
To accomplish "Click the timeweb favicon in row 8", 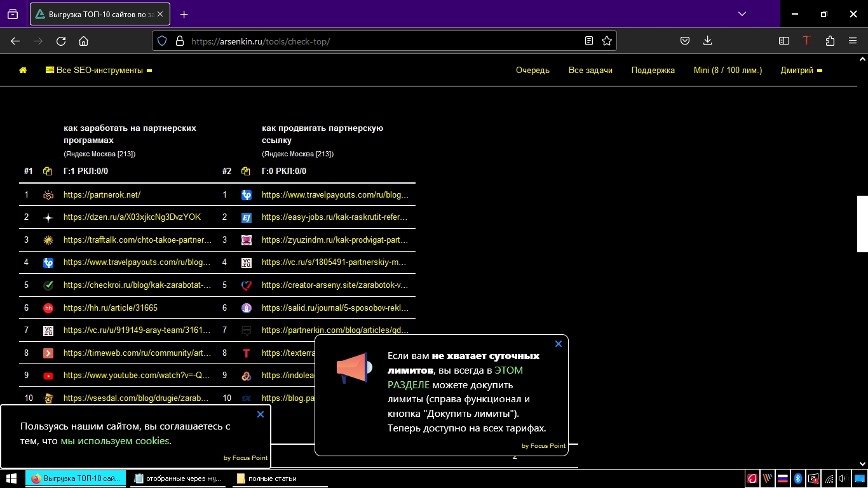I will point(48,353).
